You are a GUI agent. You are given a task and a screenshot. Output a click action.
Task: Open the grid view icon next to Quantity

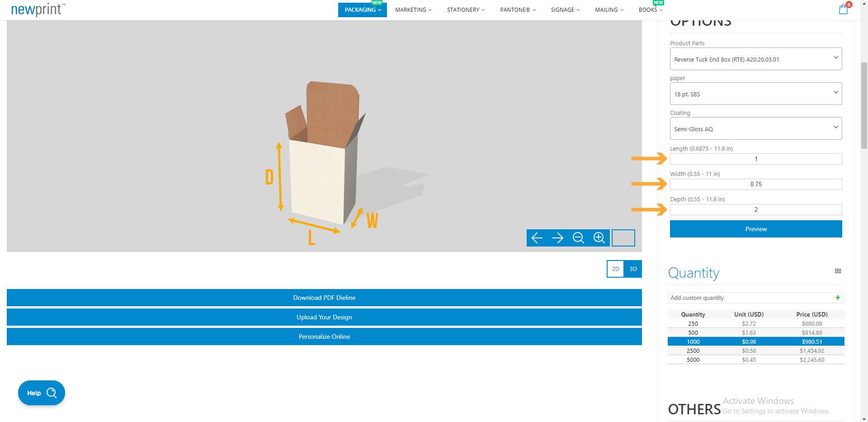coord(839,270)
